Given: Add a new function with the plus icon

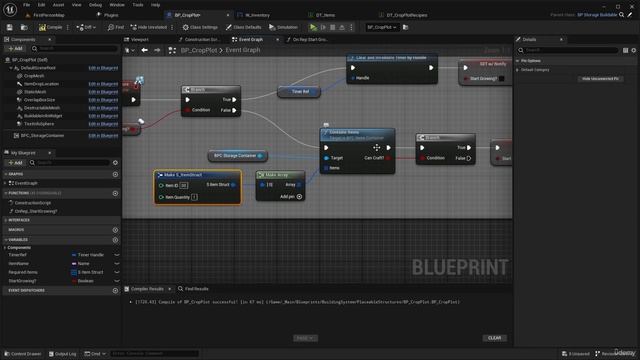Looking at the screenshot, I should click(115, 193).
